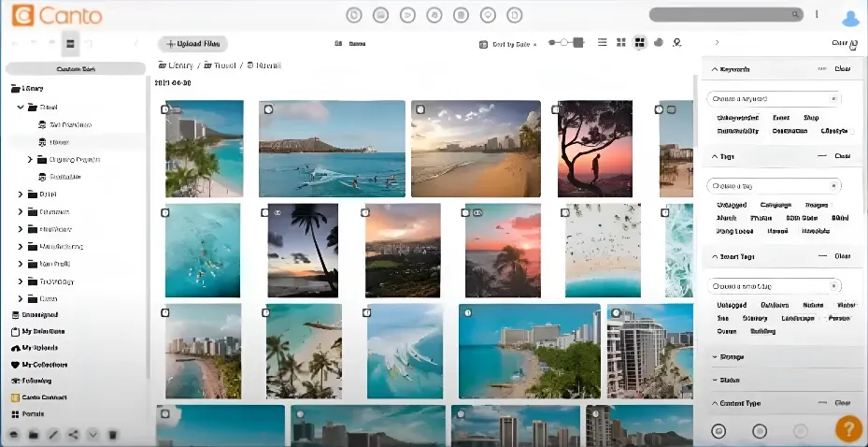Expand the Manufacturing folder
The image size is (868, 447).
[21, 247]
